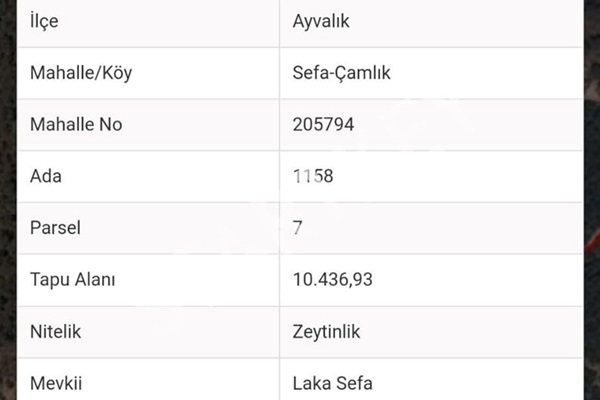Viewport: 600px width, 400px height.
Task: Click the Tapu Alanı label
Action: [x=72, y=279]
